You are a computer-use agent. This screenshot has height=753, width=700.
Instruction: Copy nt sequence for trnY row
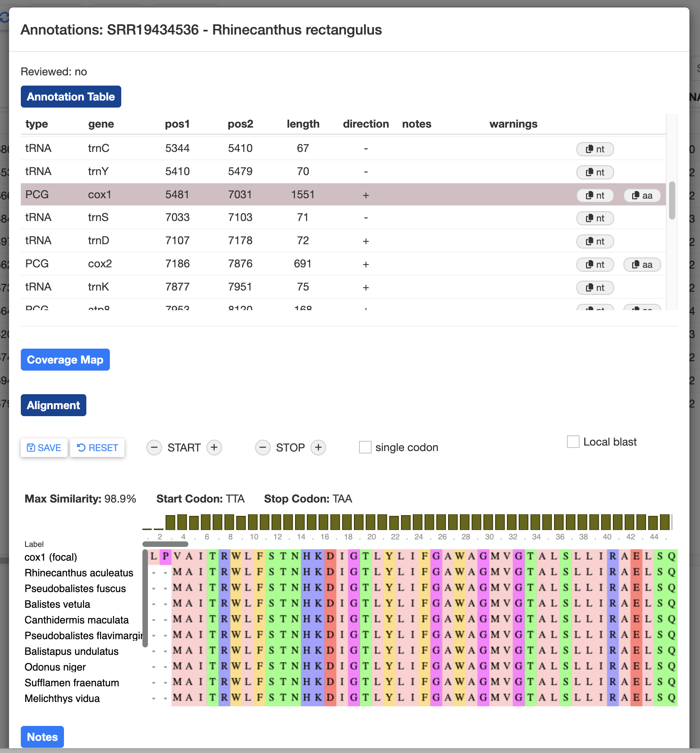click(x=595, y=172)
